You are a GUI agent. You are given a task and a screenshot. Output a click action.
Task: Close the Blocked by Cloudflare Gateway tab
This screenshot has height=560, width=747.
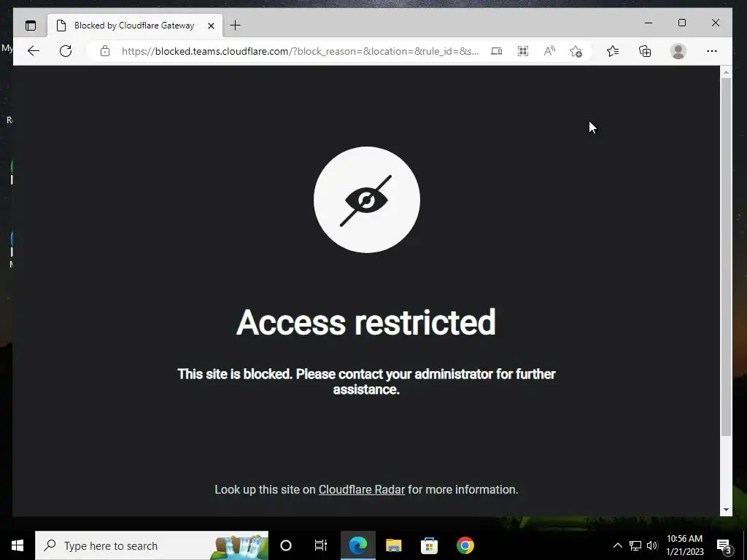click(211, 26)
